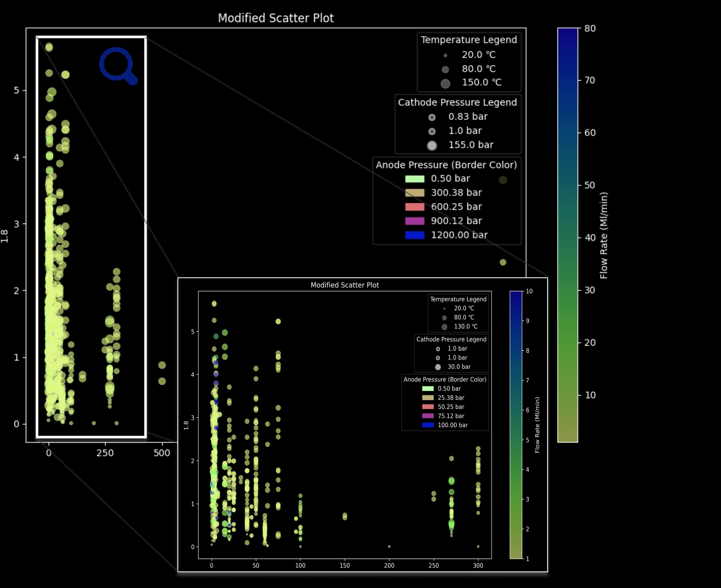Click the tan 25.38 bar swatch in inset legend

[427, 398]
